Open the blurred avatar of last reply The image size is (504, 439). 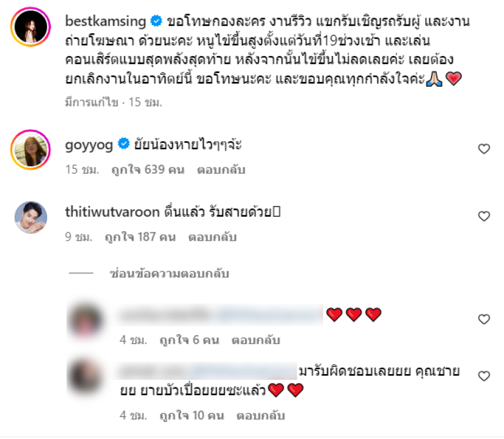(86, 377)
